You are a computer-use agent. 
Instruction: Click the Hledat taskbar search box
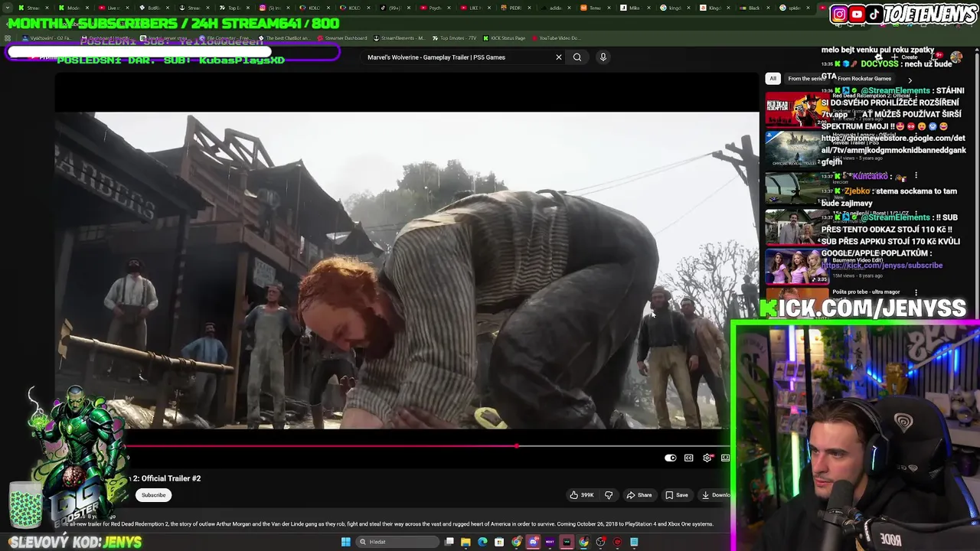click(397, 542)
